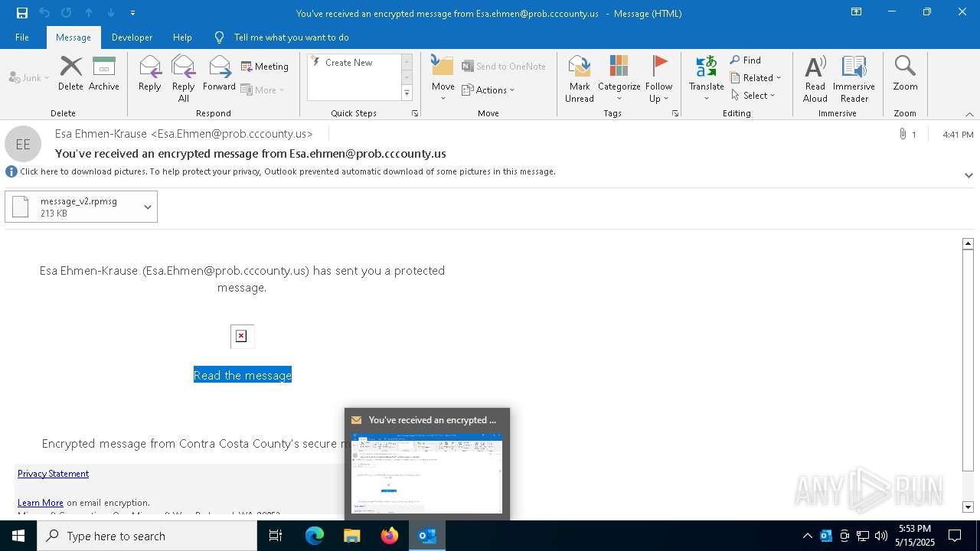The width and height of the screenshot is (980, 551).
Task: Open the More respond options dropdown
Action: (x=263, y=90)
